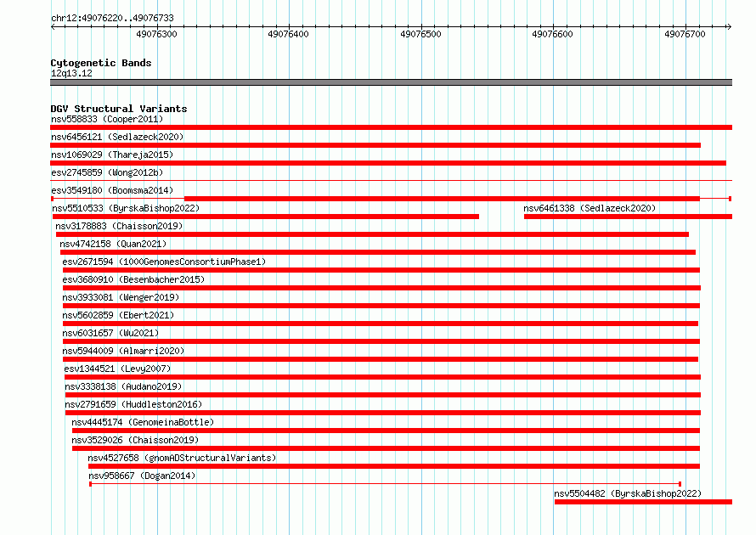Click the red bar under nsv6456121 (Sedlazeck2020)
The height and width of the screenshot is (535, 756).
(375, 145)
